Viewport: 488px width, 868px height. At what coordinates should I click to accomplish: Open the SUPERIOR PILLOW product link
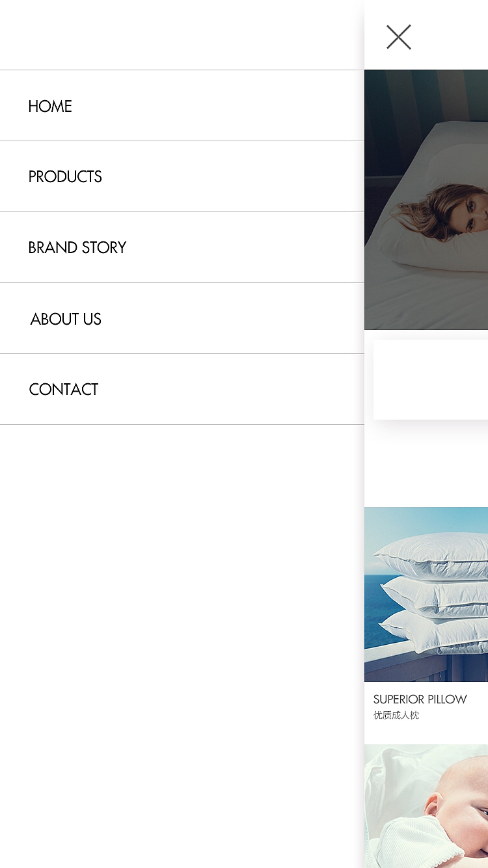point(420,699)
